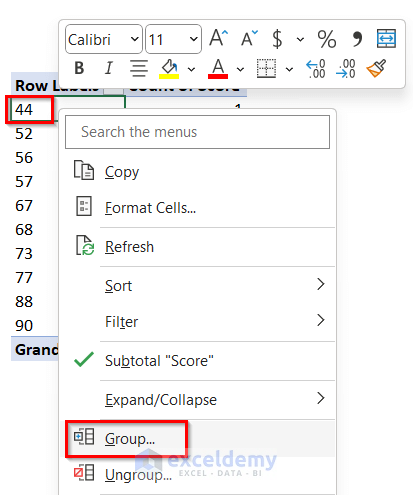Open the font color dropdown arrow

240,69
